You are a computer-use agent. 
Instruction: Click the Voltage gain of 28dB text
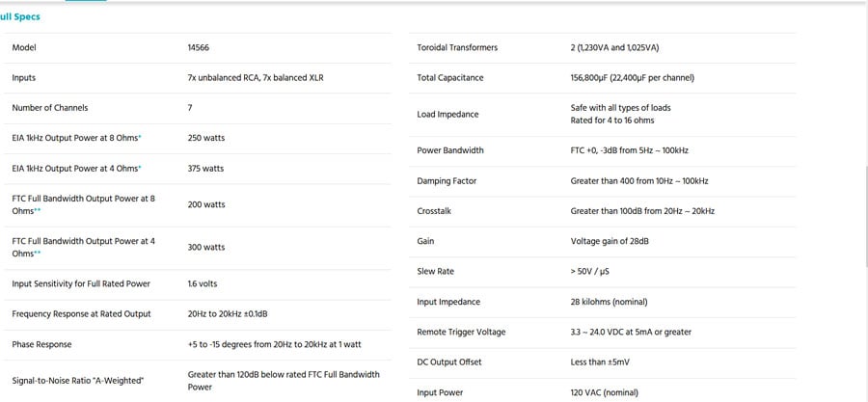pos(610,241)
